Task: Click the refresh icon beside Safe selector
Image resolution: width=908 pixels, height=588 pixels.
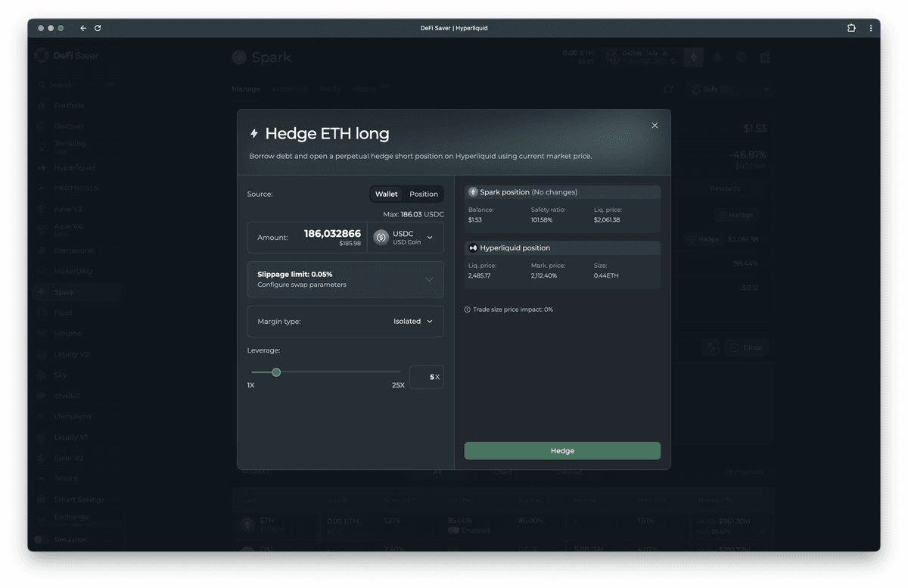Action: tap(668, 89)
